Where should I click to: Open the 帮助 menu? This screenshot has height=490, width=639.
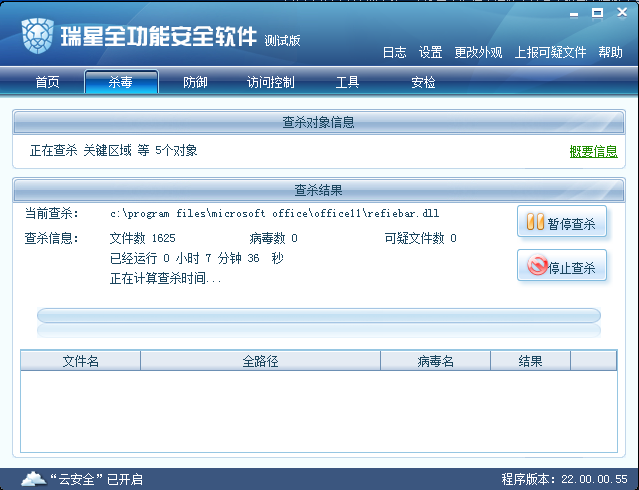click(610, 52)
